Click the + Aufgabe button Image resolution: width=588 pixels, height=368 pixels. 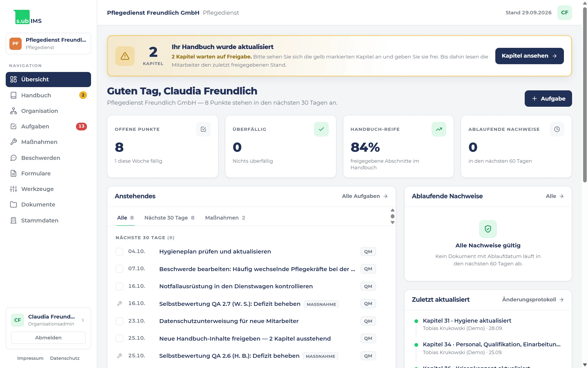coord(548,99)
